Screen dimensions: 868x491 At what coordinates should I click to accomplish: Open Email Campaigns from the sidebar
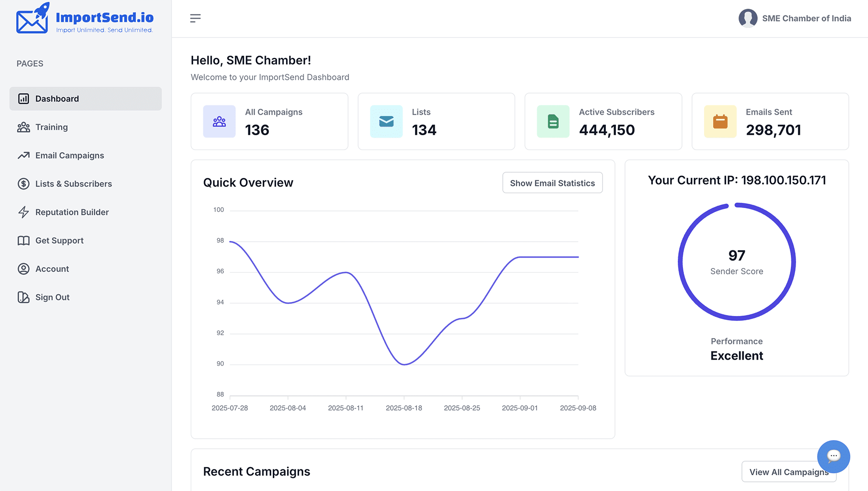(x=86, y=155)
